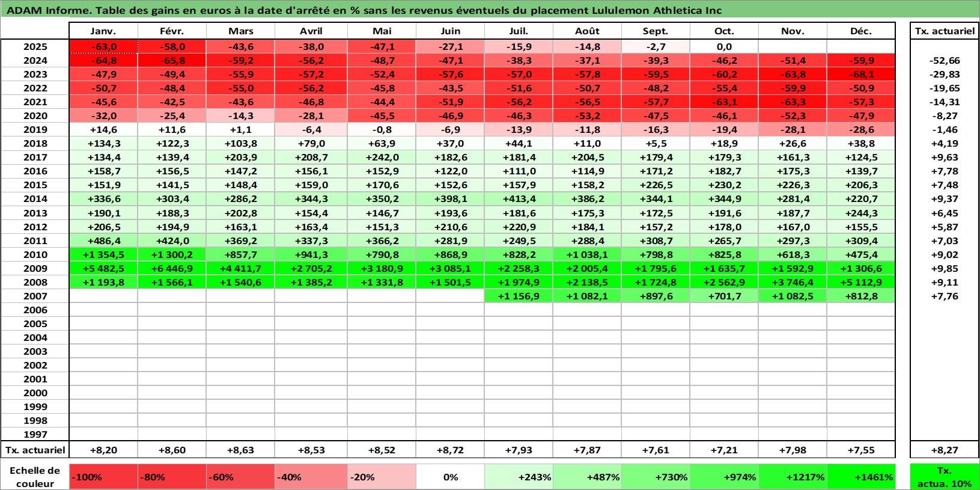Select the 2007 row label
Viewport: 980px width, 490px height.
pos(35,296)
